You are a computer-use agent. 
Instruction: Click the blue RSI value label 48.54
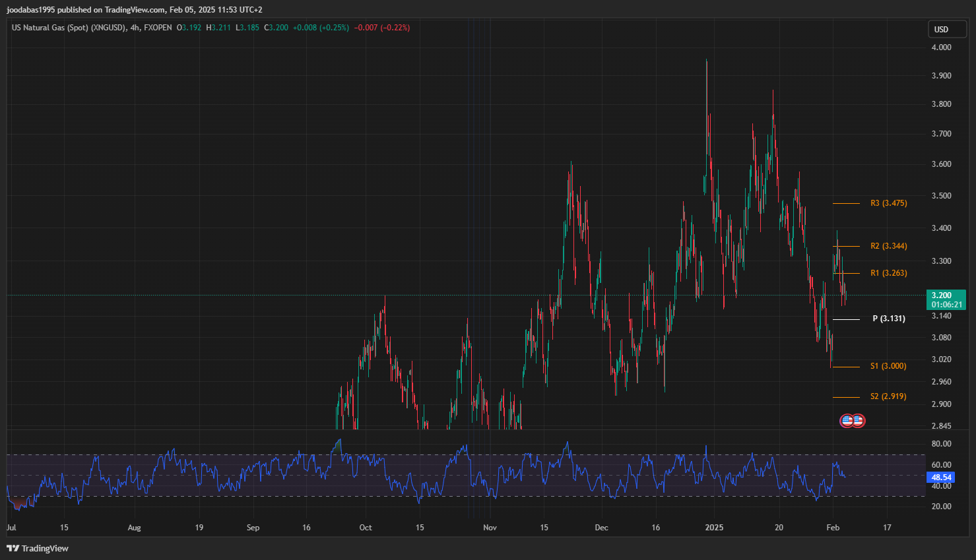(941, 478)
